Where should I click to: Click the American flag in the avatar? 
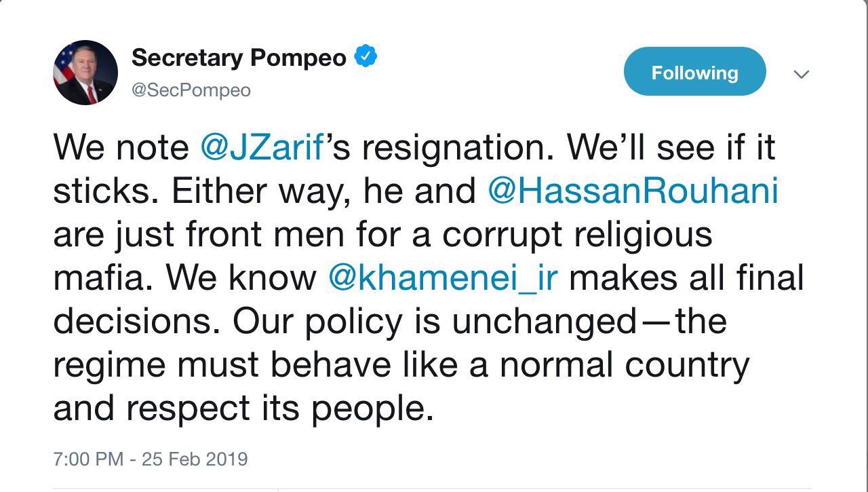tap(64, 65)
